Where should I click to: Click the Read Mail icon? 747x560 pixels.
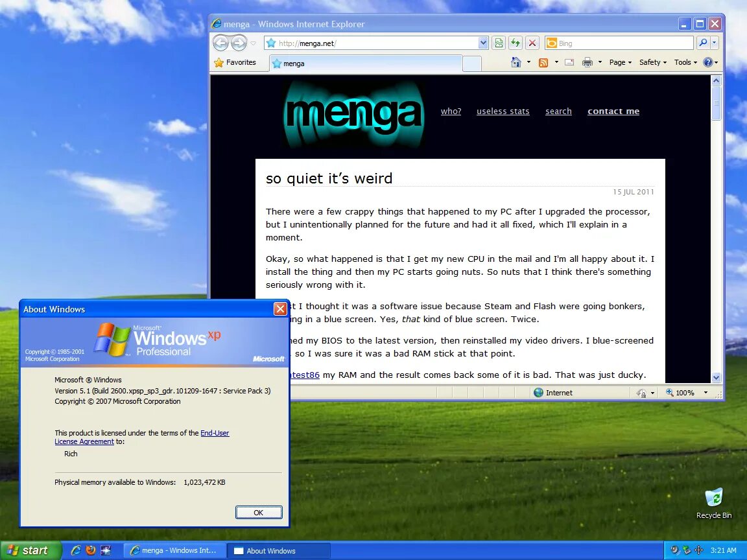coord(569,62)
